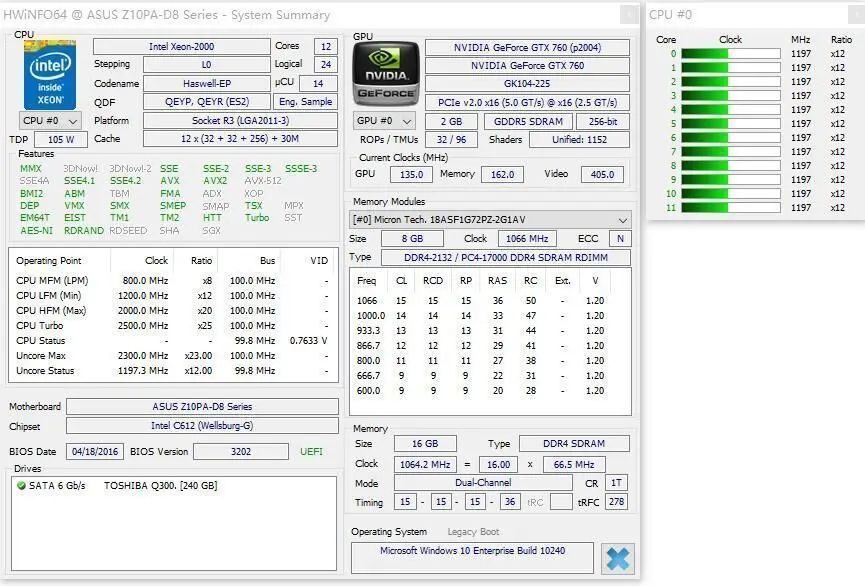Select the Dual-Channel mode field

pos(483,483)
